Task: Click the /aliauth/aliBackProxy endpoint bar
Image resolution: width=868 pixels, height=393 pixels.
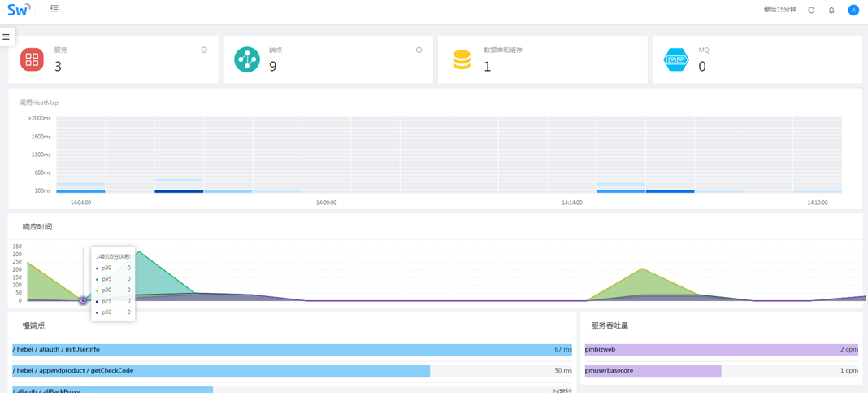Action: [112, 390]
